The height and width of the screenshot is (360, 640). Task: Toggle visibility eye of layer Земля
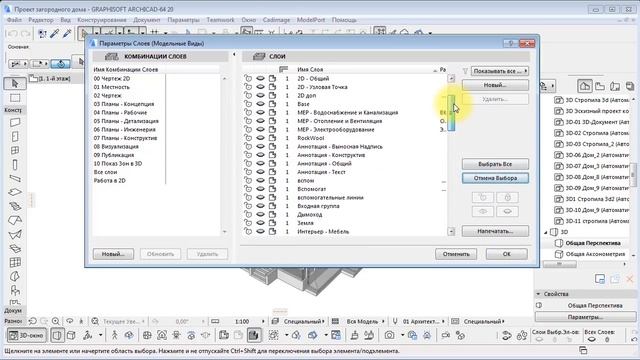point(260,223)
